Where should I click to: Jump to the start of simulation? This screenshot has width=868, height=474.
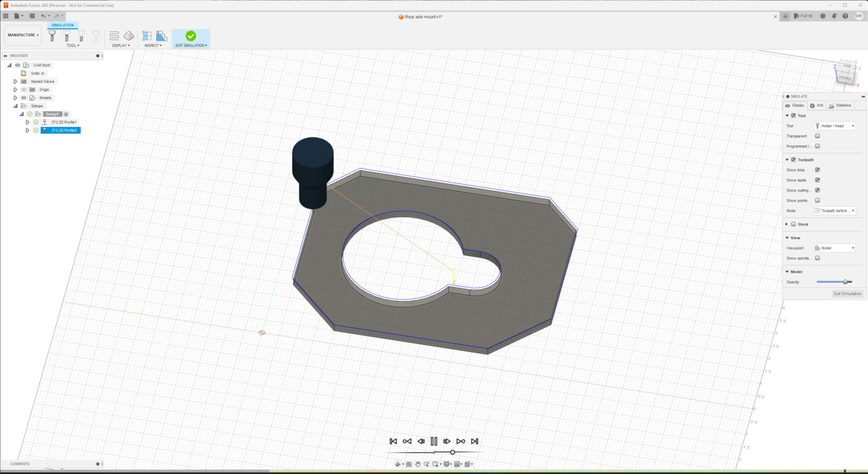[393, 441]
